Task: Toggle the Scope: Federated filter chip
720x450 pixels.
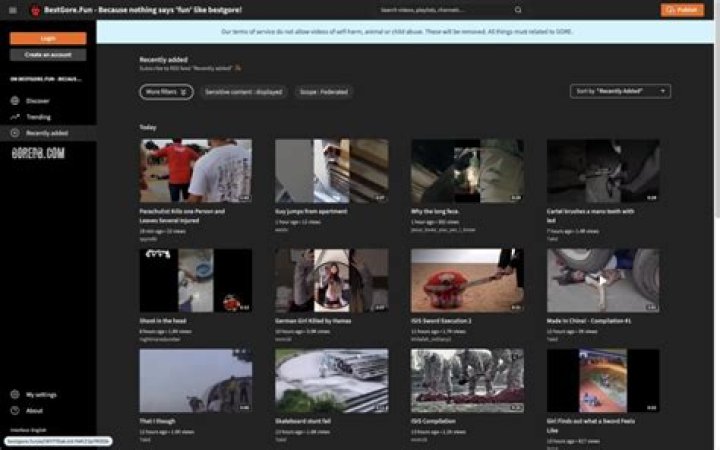Action: point(325,91)
